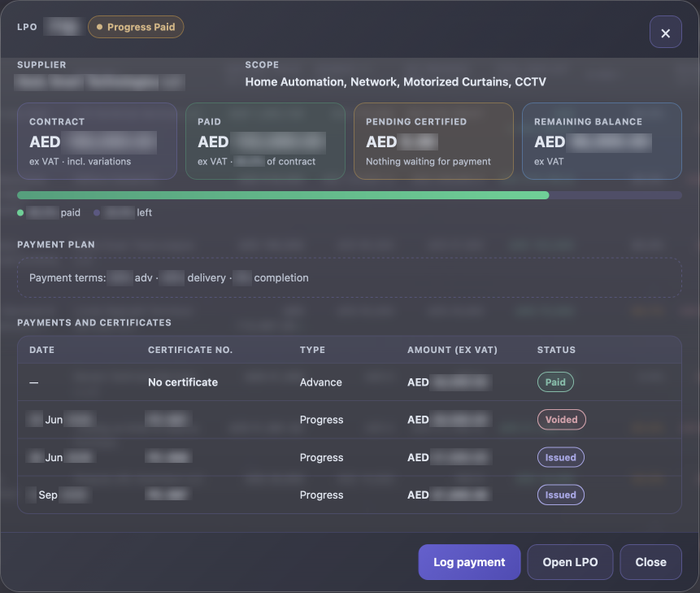
Task: Click the green payment progress bar
Action: click(x=283, y=195)
